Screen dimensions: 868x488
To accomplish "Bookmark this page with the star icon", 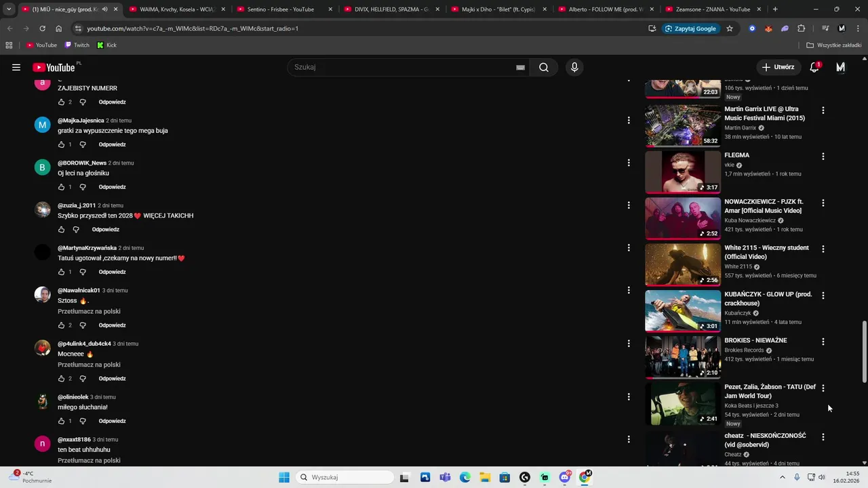I will point(730,28).
